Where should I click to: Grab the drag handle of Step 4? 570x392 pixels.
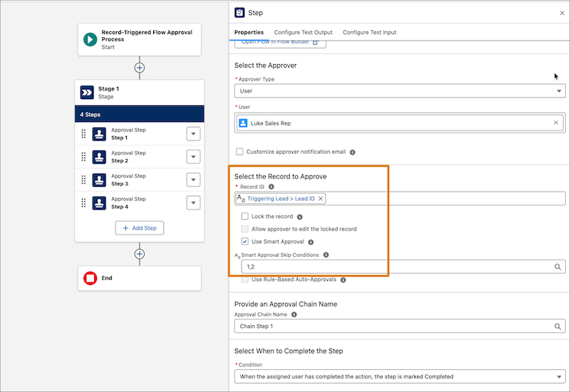coord(83,203)
